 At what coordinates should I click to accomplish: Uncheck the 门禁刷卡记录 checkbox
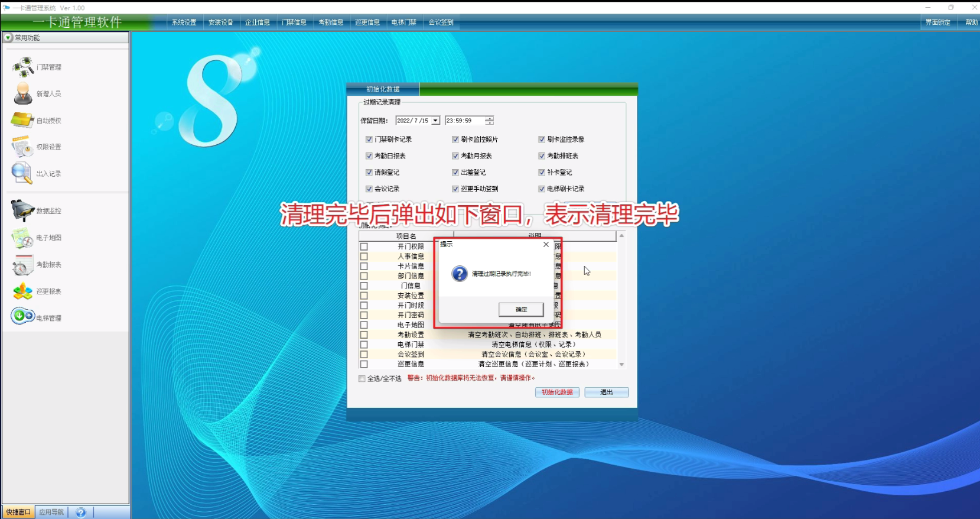click(x=369, y=140)
